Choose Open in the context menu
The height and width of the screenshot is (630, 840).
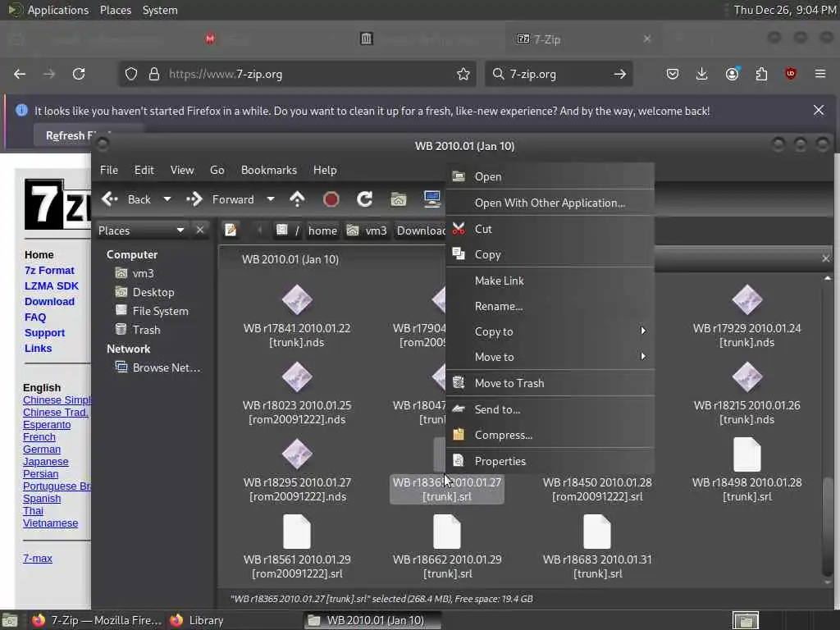[550, 176]
